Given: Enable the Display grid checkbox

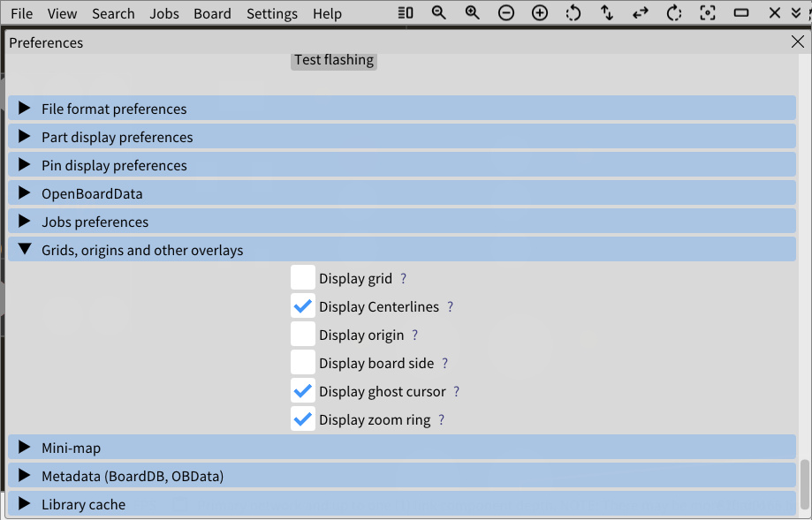Looking at the screenshot, I should [303, 278].
